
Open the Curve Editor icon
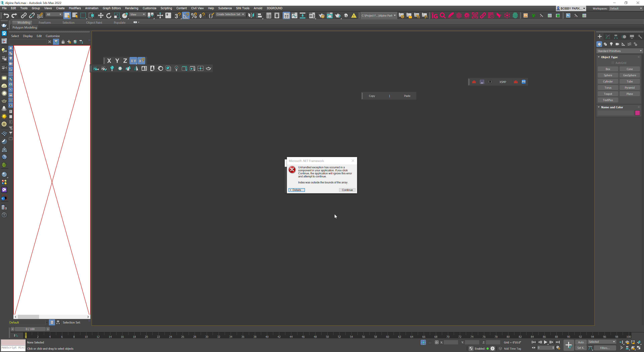294,15
